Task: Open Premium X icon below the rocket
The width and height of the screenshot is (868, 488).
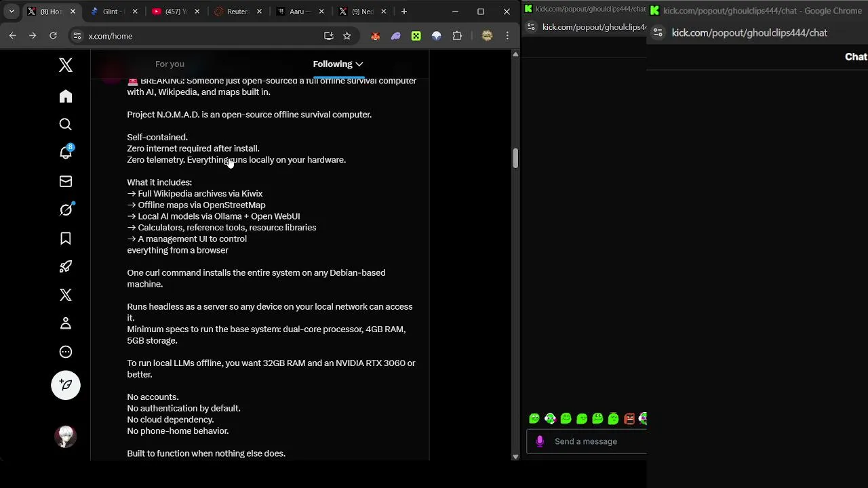Action: coord(66,295)
